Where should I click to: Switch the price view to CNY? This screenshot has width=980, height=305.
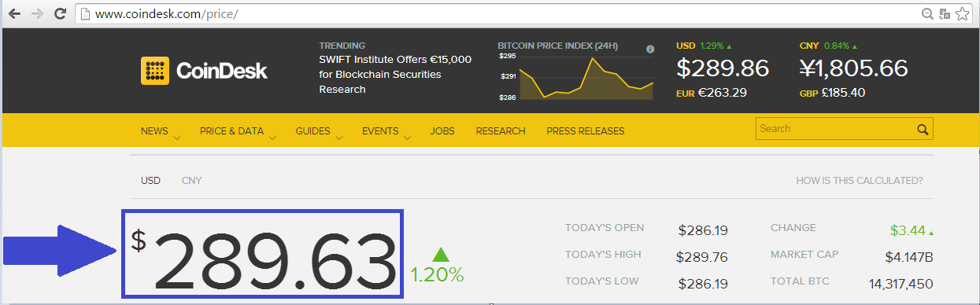tap(192, 181)
